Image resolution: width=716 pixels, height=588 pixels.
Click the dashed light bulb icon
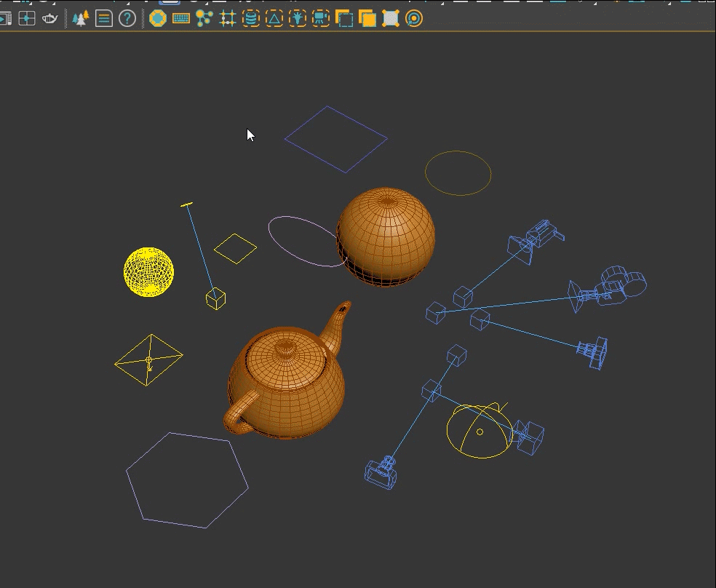(298, 18)
